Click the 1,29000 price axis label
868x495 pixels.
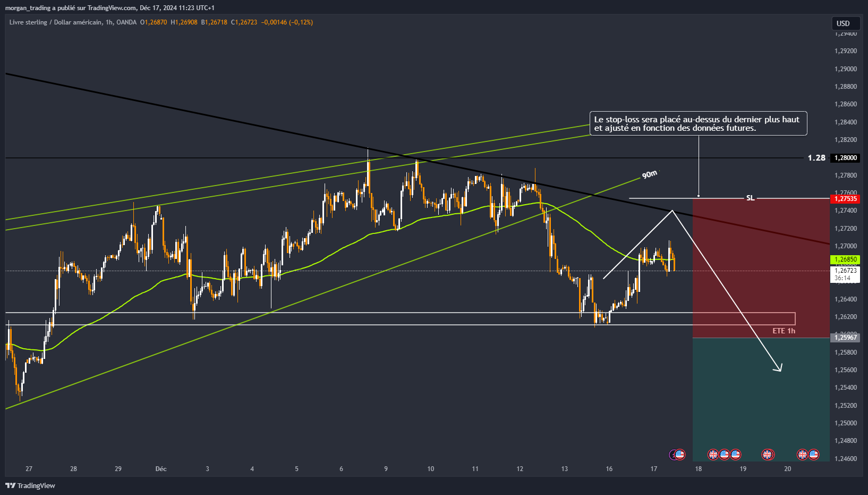[846, 69]
